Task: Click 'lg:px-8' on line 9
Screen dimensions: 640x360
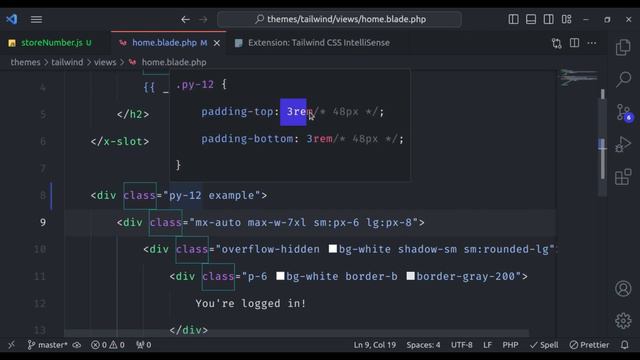Action: (x=389, y=222)
